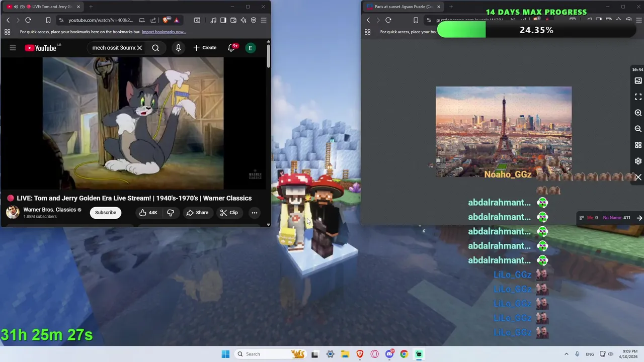Viewport: 644px width, 362px height.
Task: Open Leo AI star icon
Action: [244, 20]
